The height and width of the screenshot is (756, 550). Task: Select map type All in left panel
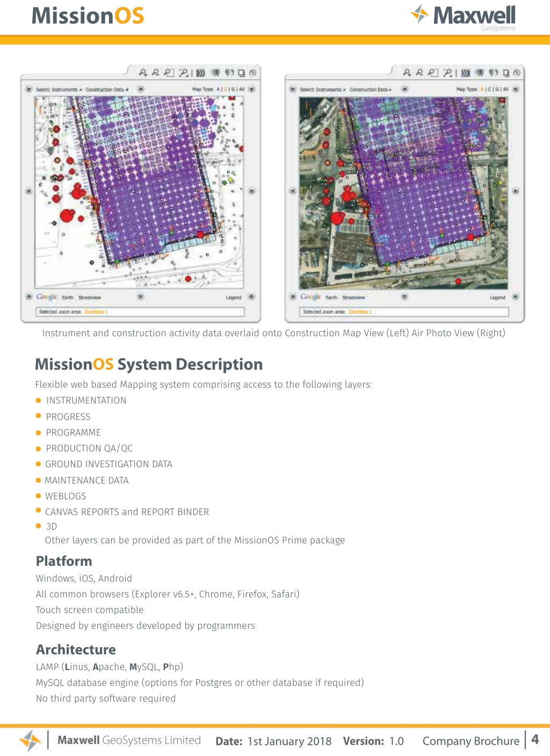coord(242,89)
